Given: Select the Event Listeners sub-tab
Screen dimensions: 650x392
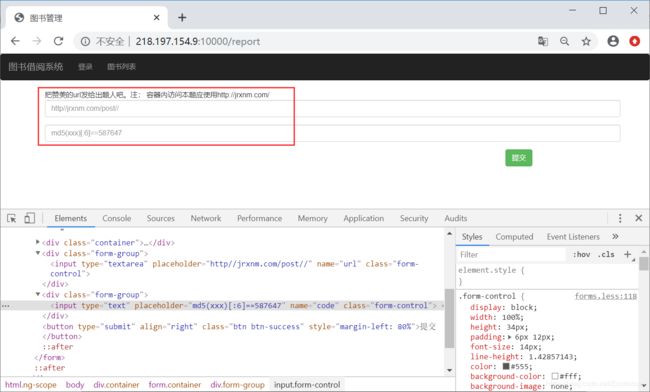Looking at the screenshot, I should tap(573, 237).
